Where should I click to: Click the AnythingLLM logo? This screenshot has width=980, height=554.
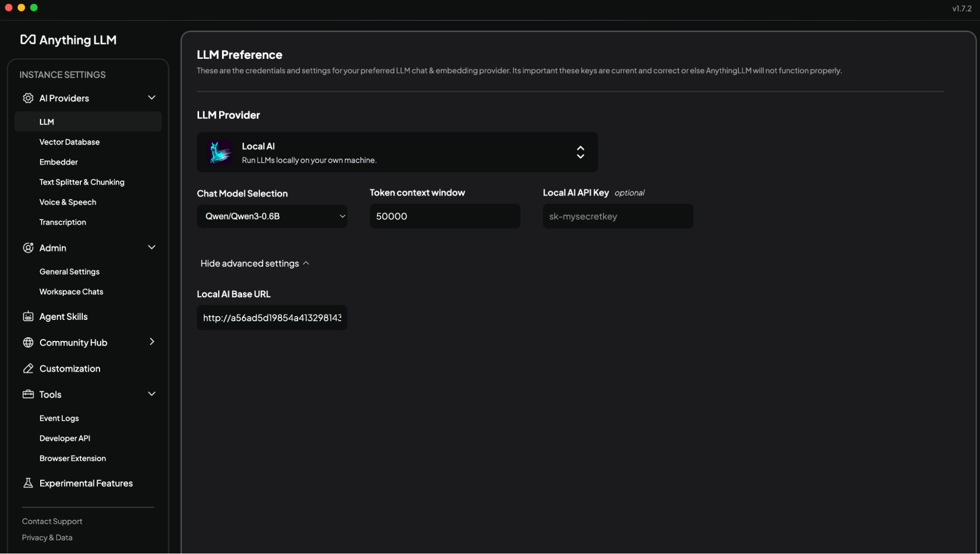[x=68, y=40]
